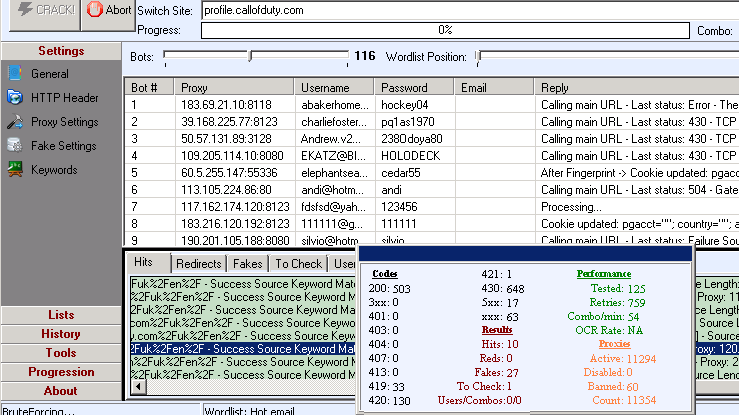
Task: Click the CRACK! button
Action: point(45,13)
